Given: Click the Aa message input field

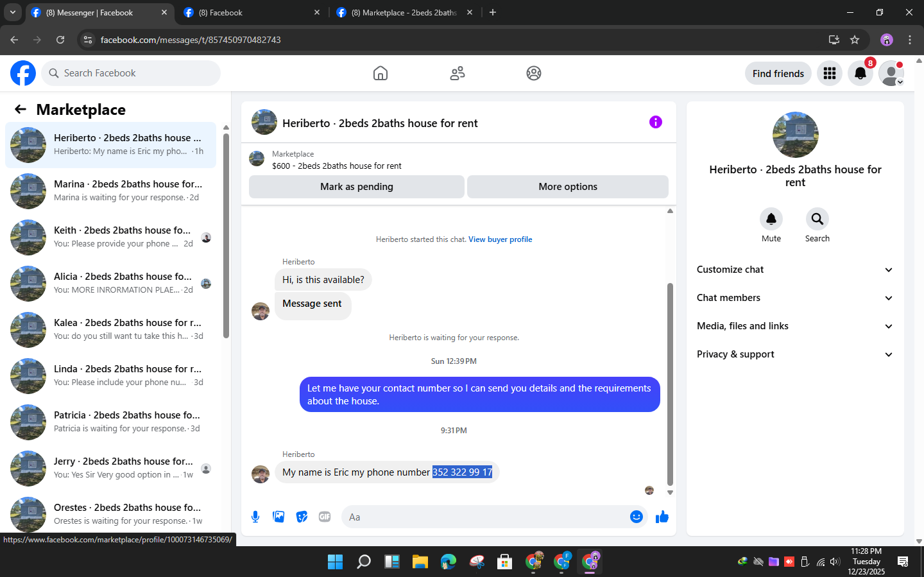Looking at the screenshot, I should pos(486,517).
